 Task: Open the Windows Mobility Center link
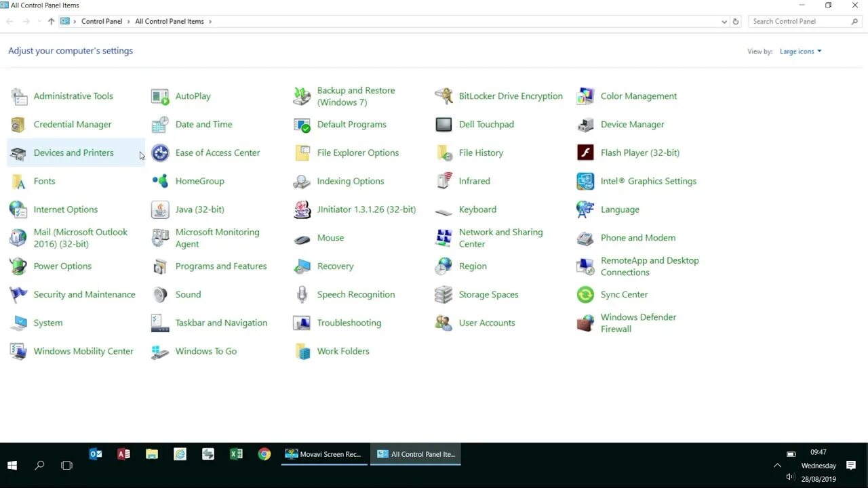(x=83, y=352)
